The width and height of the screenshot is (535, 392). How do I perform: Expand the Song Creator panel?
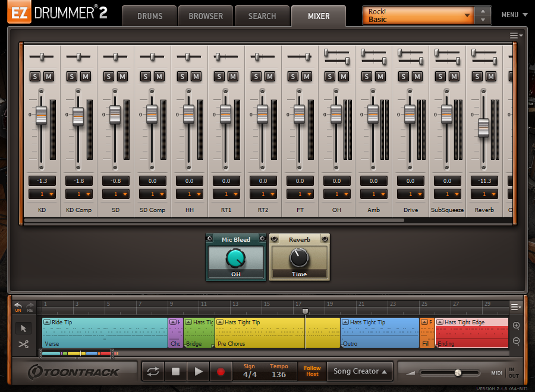pyautogui.click(x=360, y=371)
